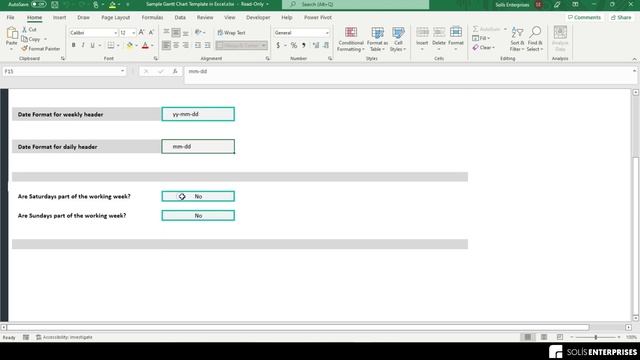The height and width of the screenshot is (360, 640).
Task: Click the Increase Indent icon
Action: [207, 45]
